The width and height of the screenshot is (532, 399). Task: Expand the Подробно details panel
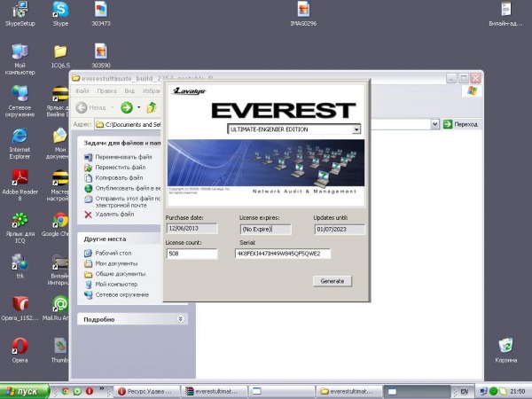[181, 318]
